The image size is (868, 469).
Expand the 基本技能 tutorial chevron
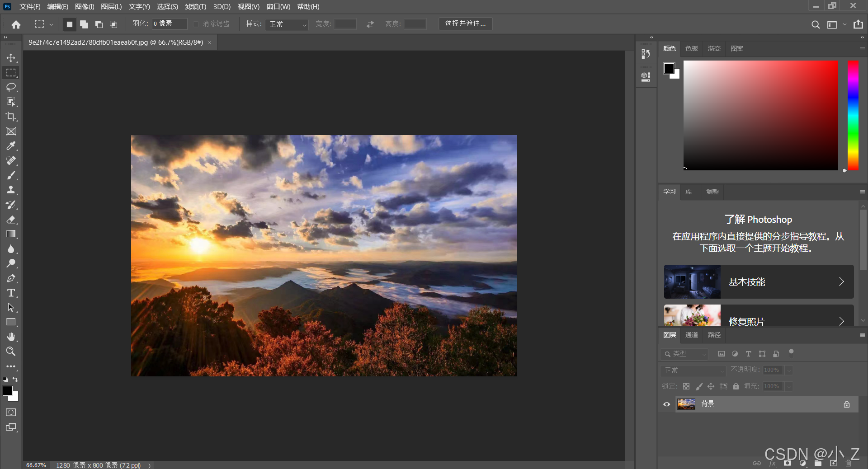pos(841,281)
